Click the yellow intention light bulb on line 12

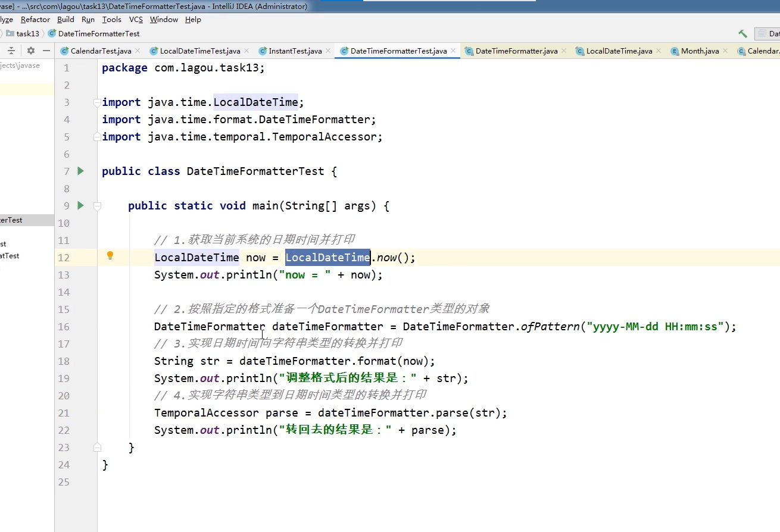(110, 256)
